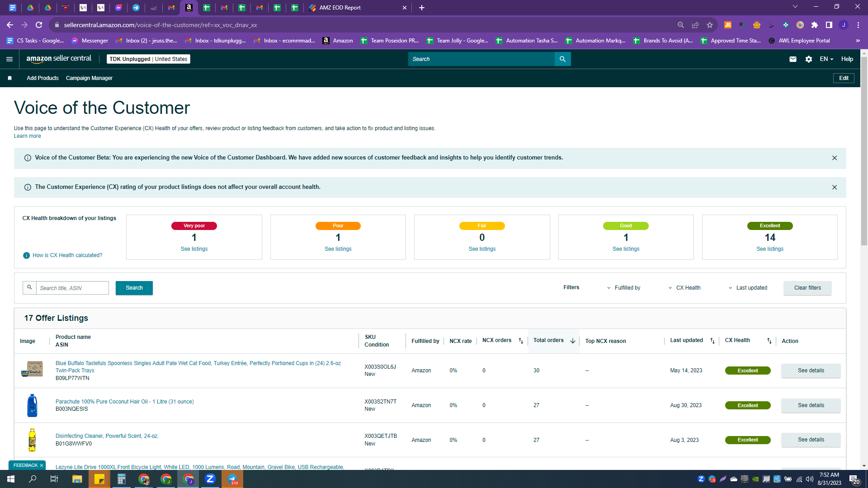
Task: Open Campaign Manager in the navigation bar
Action: [89, 78]
